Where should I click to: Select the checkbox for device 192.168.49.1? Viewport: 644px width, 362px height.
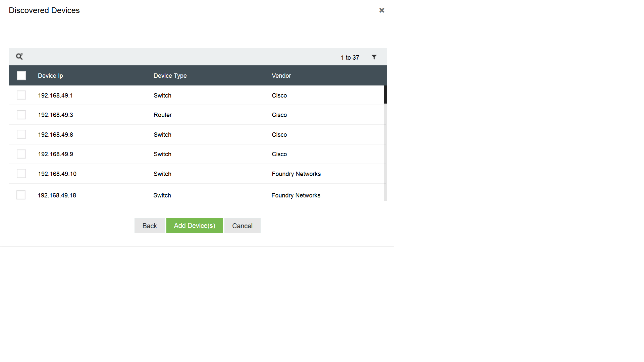pos(21,95)
